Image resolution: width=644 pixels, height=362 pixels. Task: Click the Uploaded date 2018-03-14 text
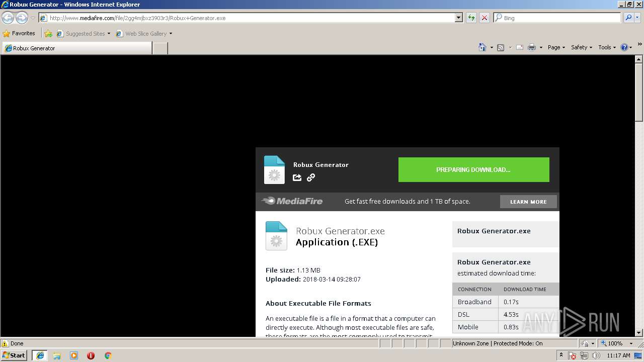(x=332, y=279)
